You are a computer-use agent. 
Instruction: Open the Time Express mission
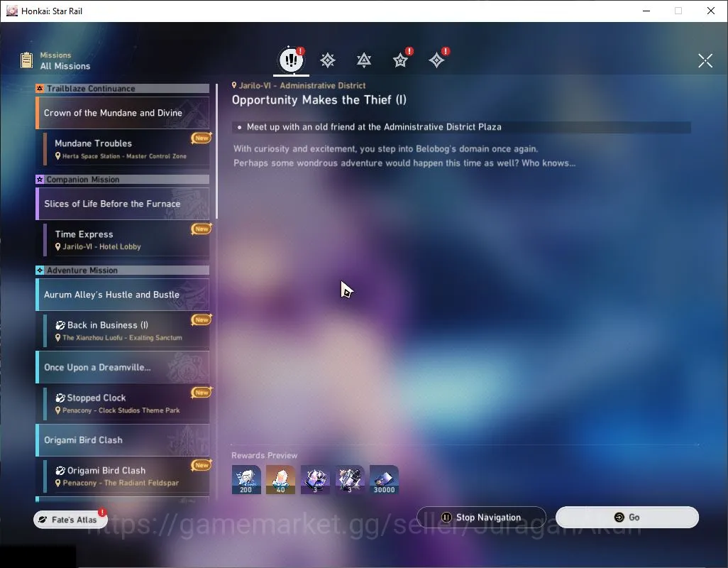127,240
